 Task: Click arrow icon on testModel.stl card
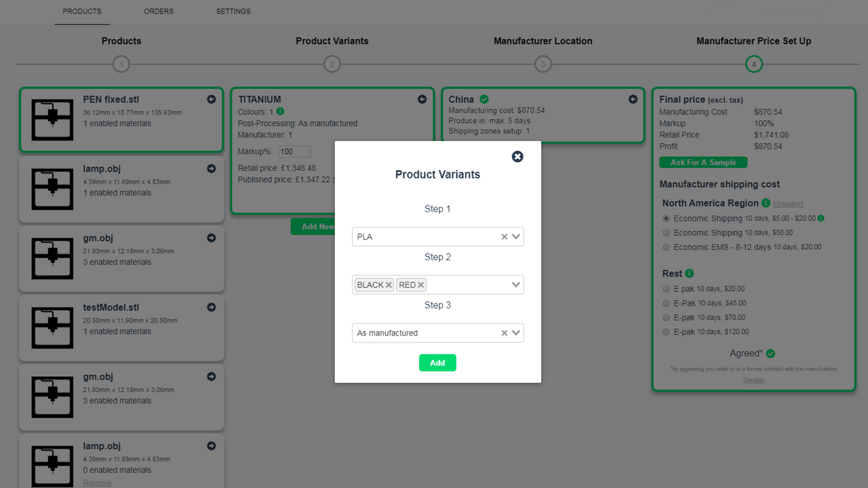212,307
